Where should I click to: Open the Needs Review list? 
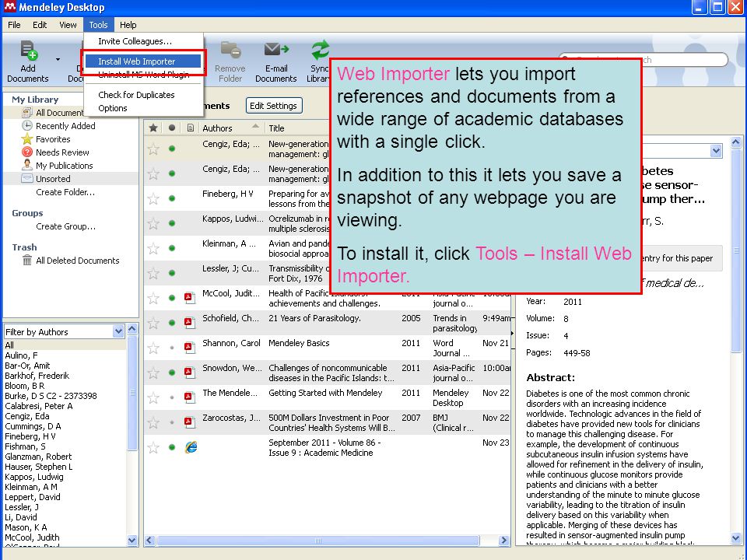tap(62, 152)
